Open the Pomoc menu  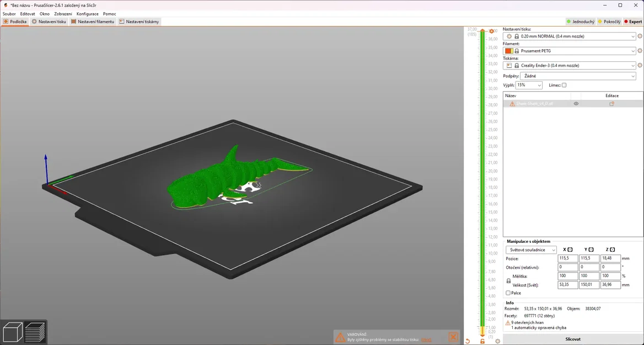coord(109,14)
